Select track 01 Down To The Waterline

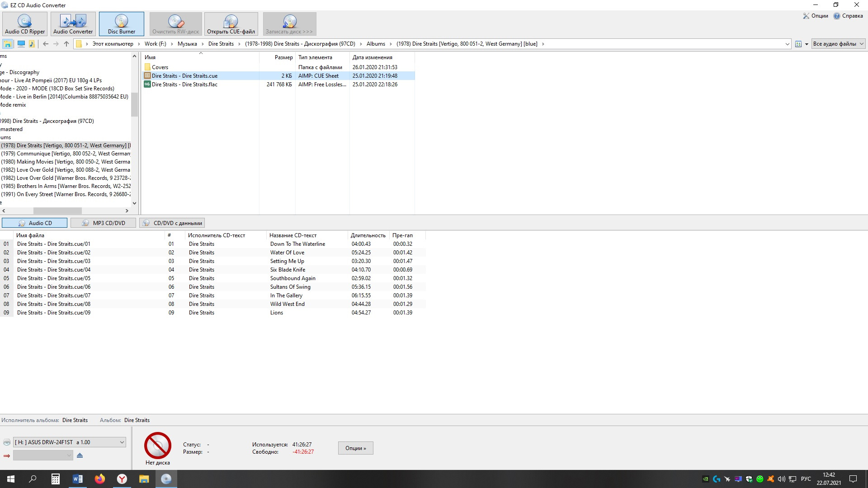[213, 244]
